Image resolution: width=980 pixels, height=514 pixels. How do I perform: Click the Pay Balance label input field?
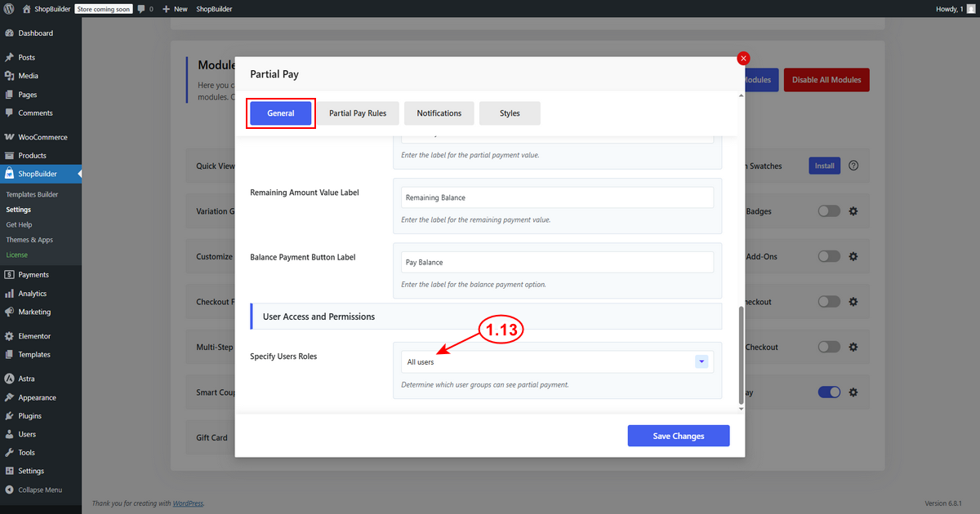pos(558,261)
